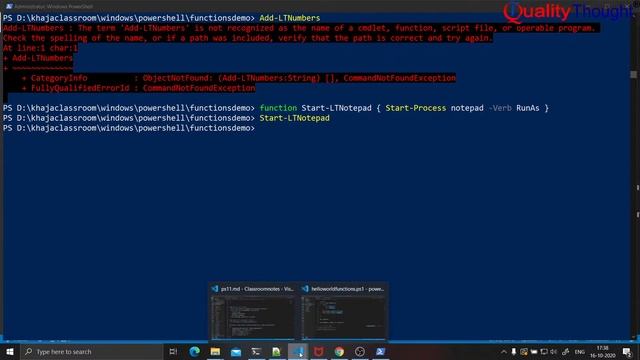
Task: Open the red shield app icon
Action: click(319, 351)
